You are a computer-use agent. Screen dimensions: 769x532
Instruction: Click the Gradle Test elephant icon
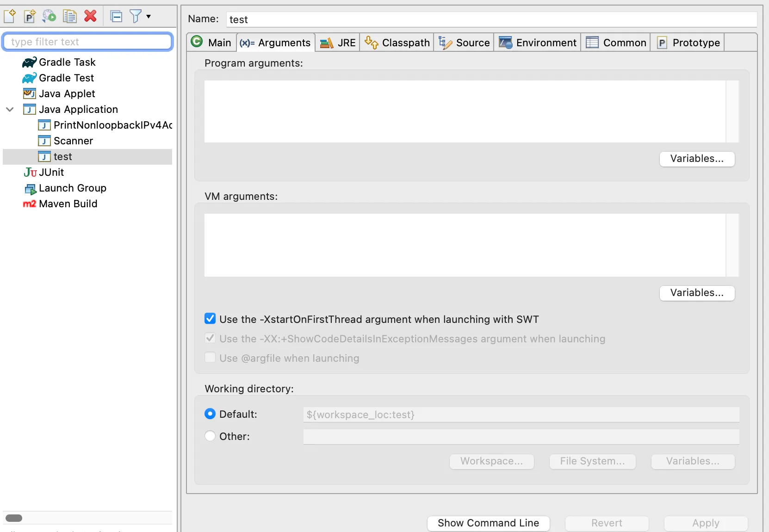29,78
